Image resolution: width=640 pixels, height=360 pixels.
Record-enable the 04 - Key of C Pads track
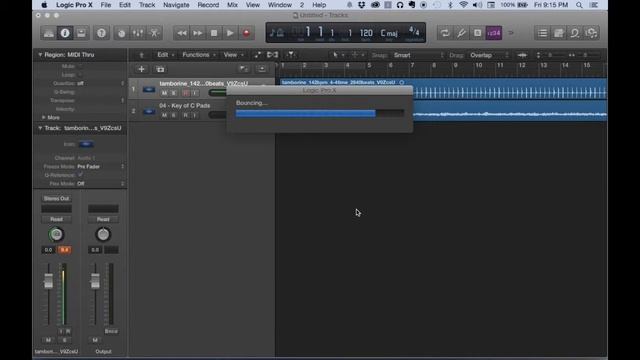186,115
